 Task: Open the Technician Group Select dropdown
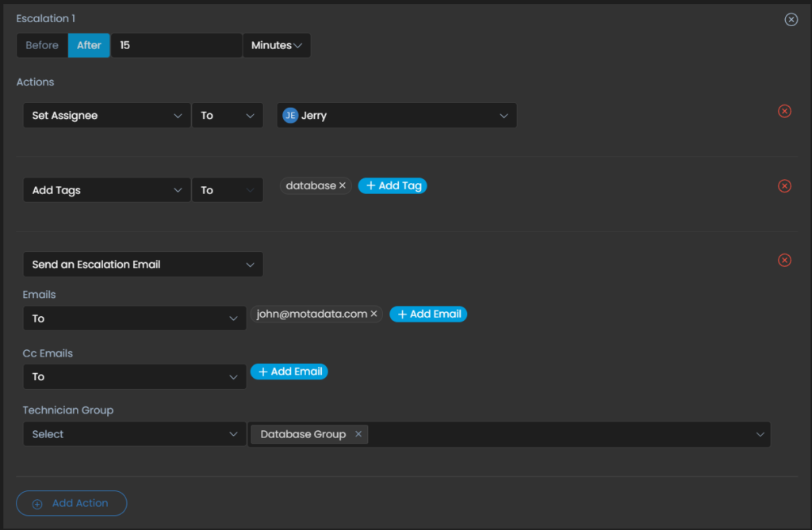134,434
